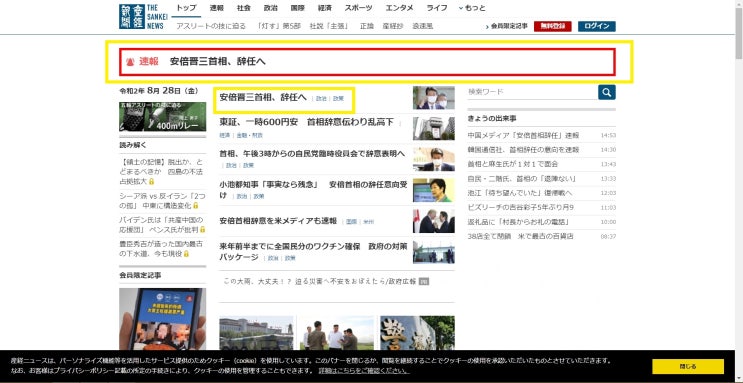The width and height of the screenshot is (743, 383).
Task: Open 豊臣秀吉が造った国内最古の下水道 article
Action: tap(161, 249)
